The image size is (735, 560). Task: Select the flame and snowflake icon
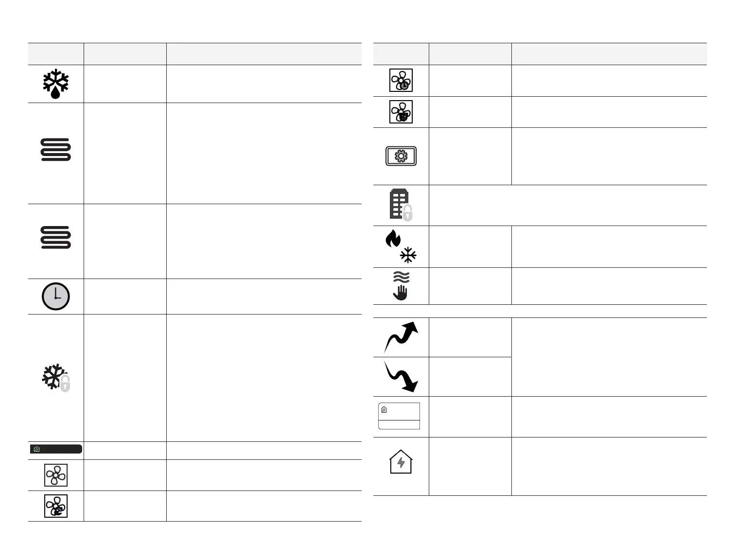pos(401,246)
